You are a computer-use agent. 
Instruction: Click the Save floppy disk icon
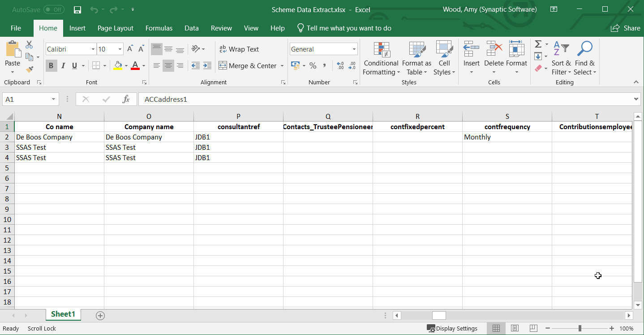[77, 9]
